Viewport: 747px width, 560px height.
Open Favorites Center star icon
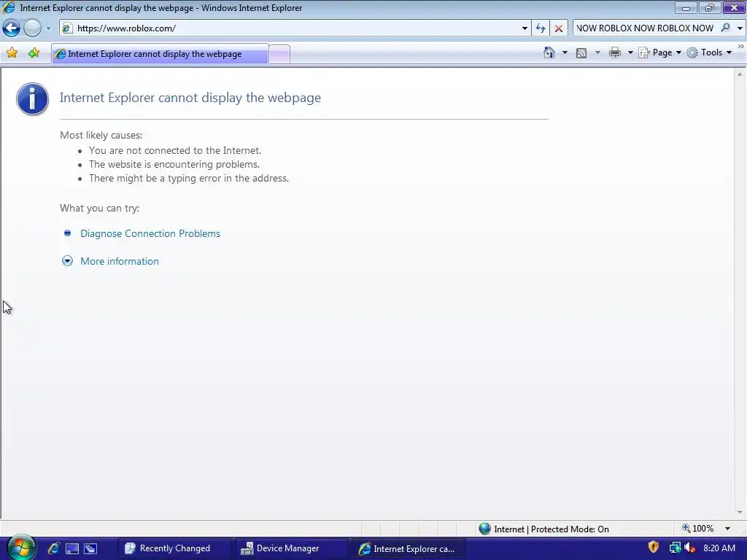tap(12, 52)
